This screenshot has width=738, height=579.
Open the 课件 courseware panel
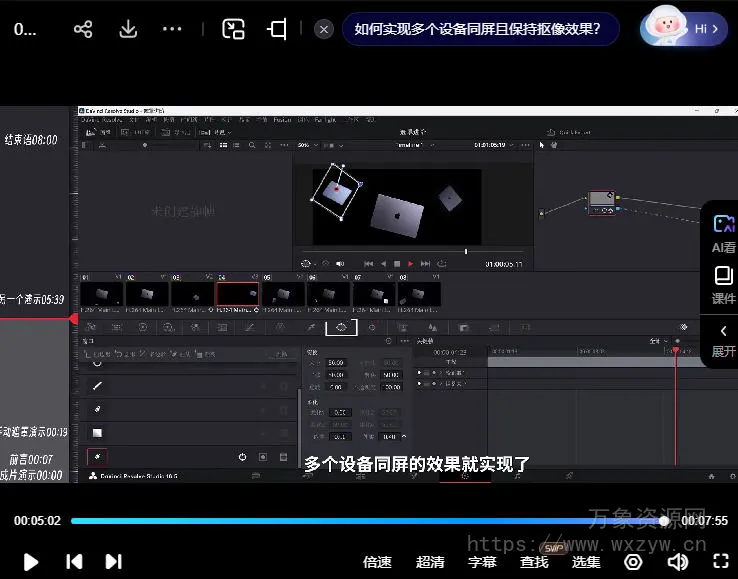[x=722, y=284]
